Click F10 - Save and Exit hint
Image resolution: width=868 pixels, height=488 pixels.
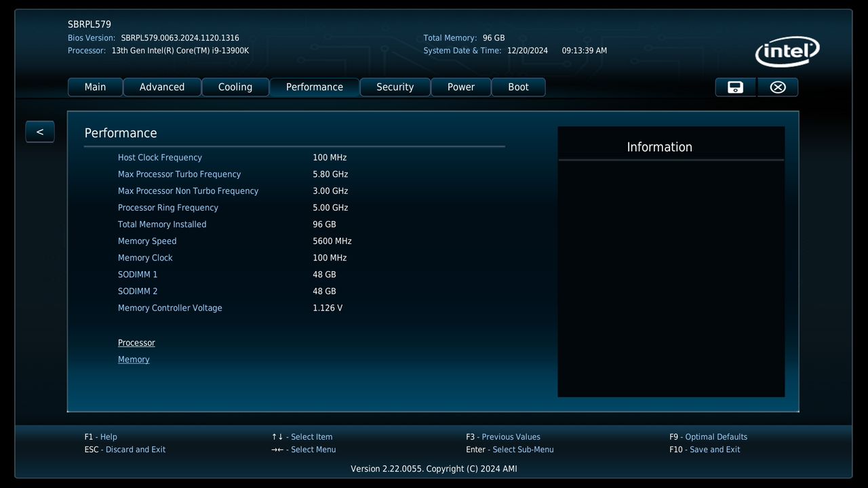coord(705,449)
